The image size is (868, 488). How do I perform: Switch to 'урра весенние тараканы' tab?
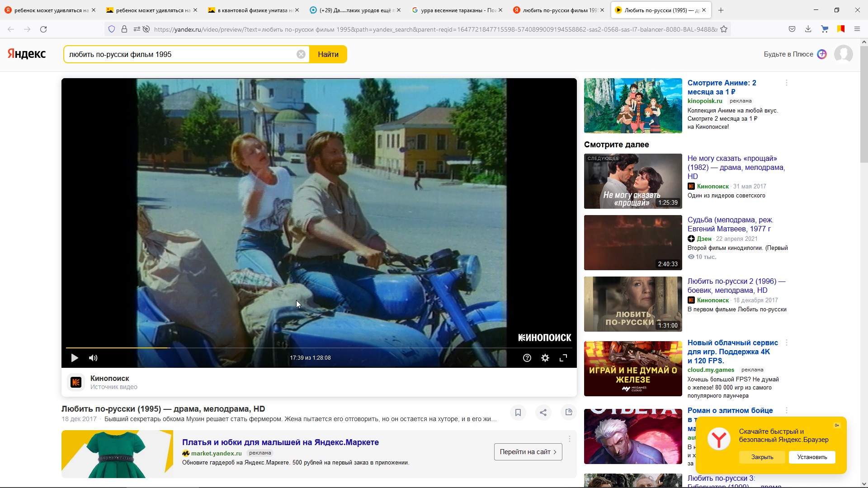(x=457, y=10)
